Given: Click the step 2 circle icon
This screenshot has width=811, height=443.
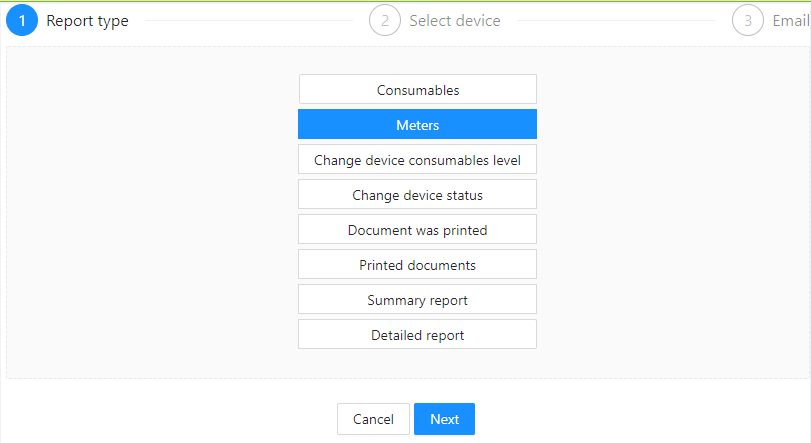Looking at the screenshot, I should click(385, 21).
